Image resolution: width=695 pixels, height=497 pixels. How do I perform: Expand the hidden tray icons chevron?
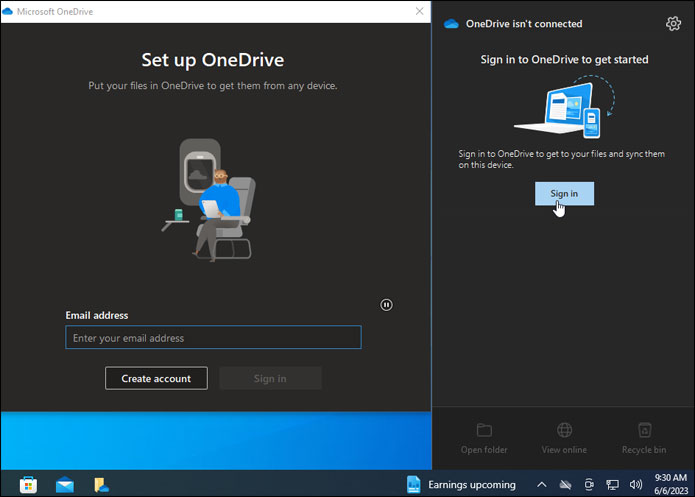(x=540, y=485)
